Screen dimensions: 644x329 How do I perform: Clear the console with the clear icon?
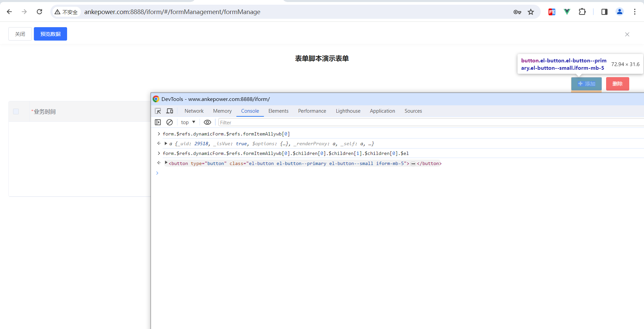coord(170,122)
